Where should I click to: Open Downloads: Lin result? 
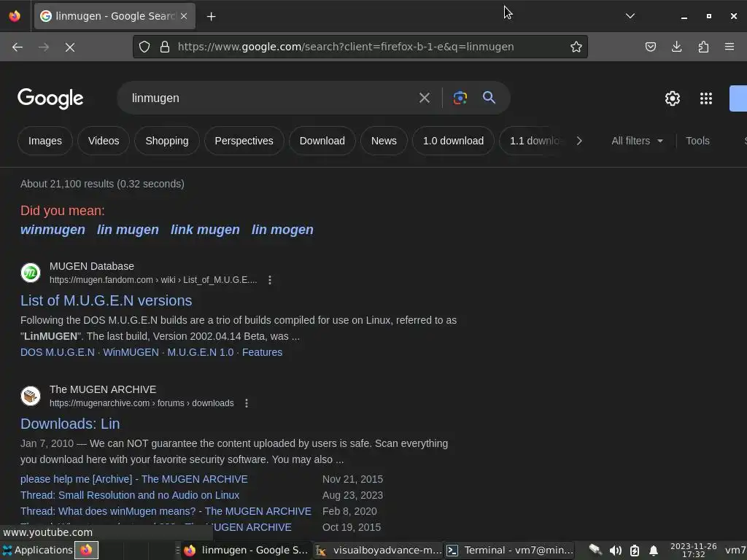coord(70,424)
